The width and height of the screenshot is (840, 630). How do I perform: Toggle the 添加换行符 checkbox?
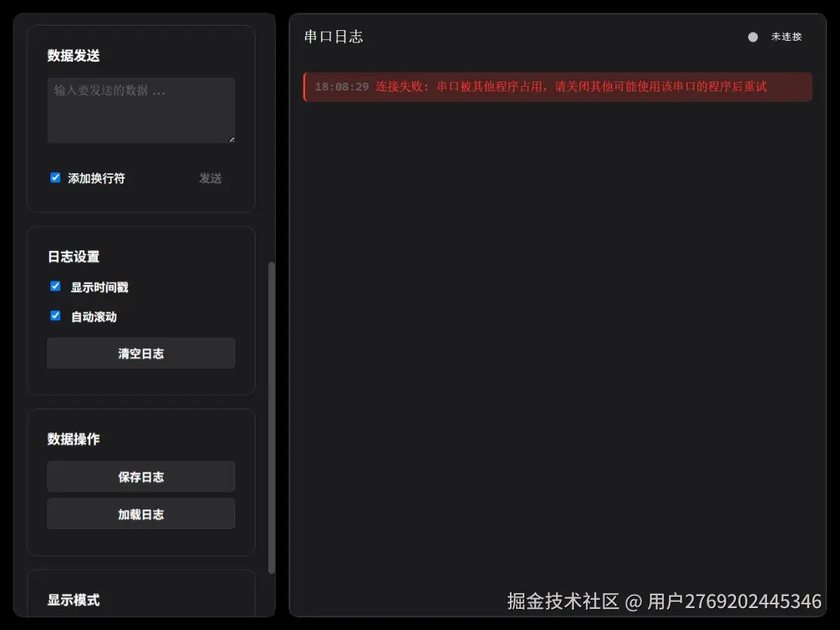pos(55,177)
